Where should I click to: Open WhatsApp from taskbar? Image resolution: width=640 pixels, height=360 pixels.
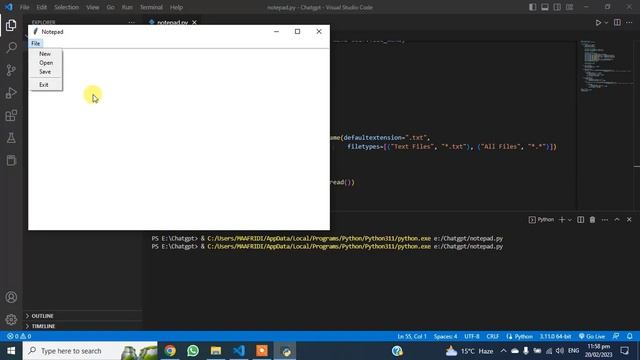click(193, 351)
